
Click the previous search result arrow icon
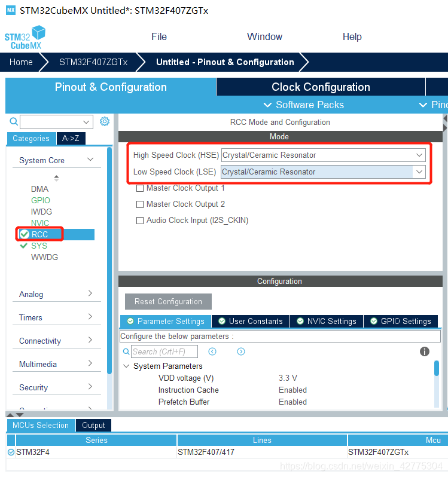click(212, 351)
